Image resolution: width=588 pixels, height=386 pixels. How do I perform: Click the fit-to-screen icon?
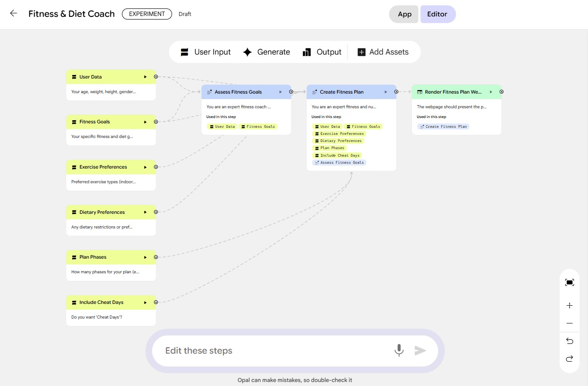569,283
